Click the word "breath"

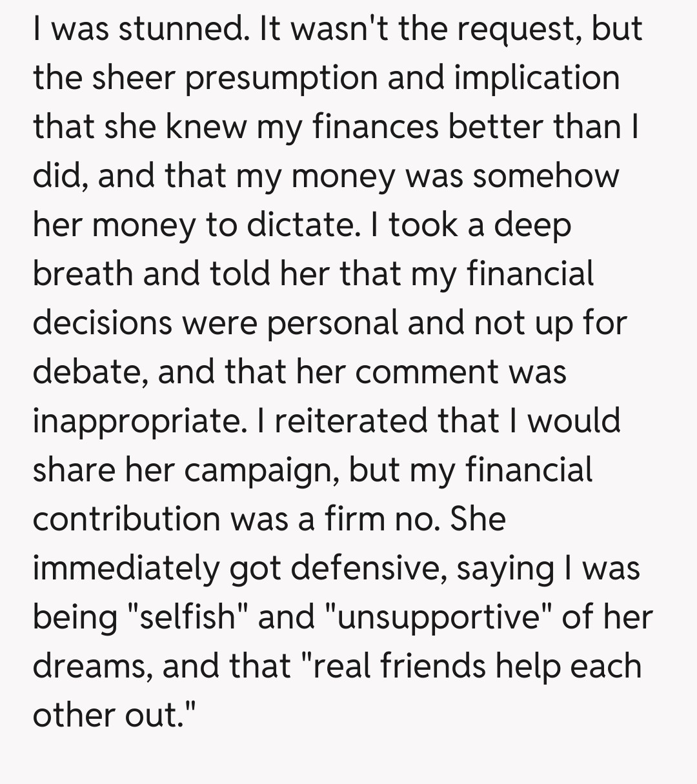[x=83, y=274]
